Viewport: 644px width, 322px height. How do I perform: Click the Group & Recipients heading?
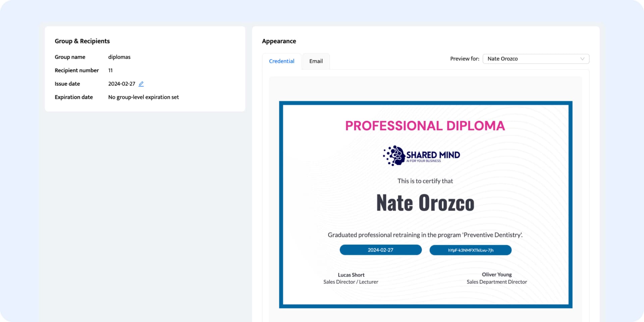click(x=82, y=41)
